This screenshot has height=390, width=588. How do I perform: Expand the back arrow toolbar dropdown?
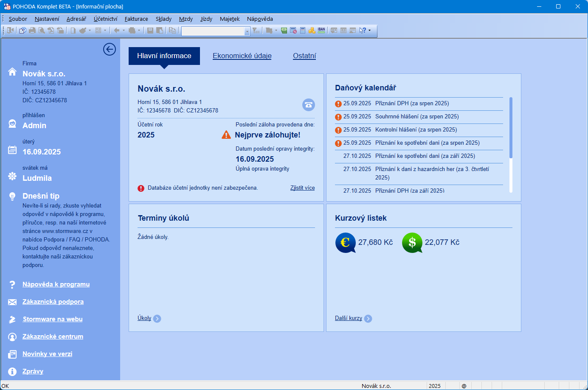coord(124,31)
